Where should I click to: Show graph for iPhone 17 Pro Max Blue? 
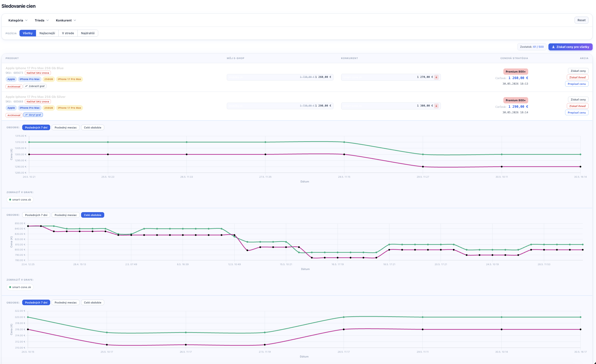[x=35, y=86]
